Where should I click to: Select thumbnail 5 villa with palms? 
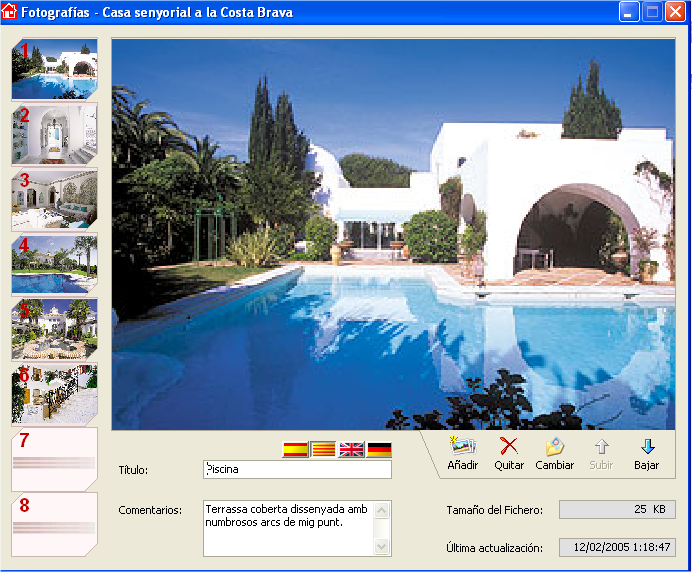pos(55,329)
